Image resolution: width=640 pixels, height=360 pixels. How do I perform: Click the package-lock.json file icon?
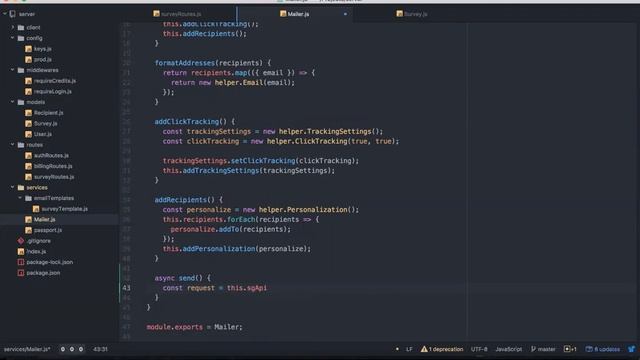pyautogui.click(x=21, y=262)
